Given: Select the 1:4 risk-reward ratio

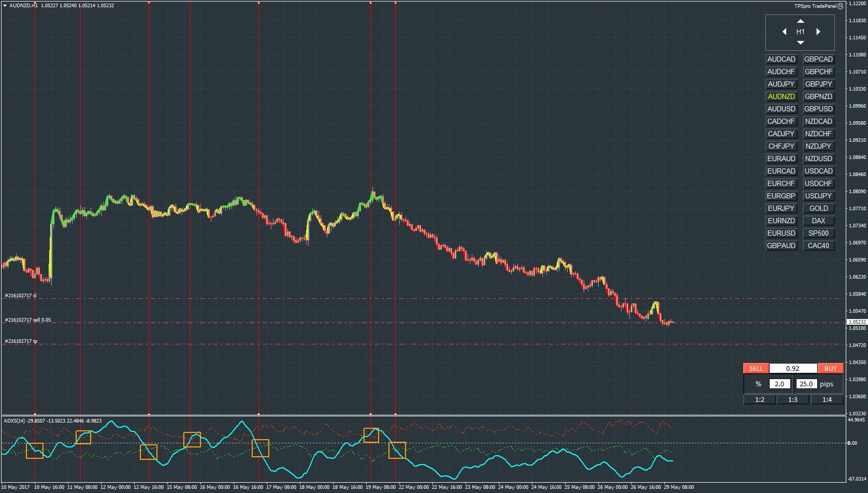Looking at the screenshot, I should [x=827, y=399].
